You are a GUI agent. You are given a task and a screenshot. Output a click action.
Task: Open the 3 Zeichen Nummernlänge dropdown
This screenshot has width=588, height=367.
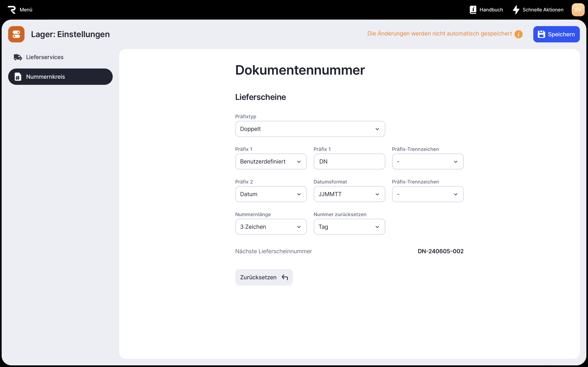pyautogui.click(x=271, y=227)
